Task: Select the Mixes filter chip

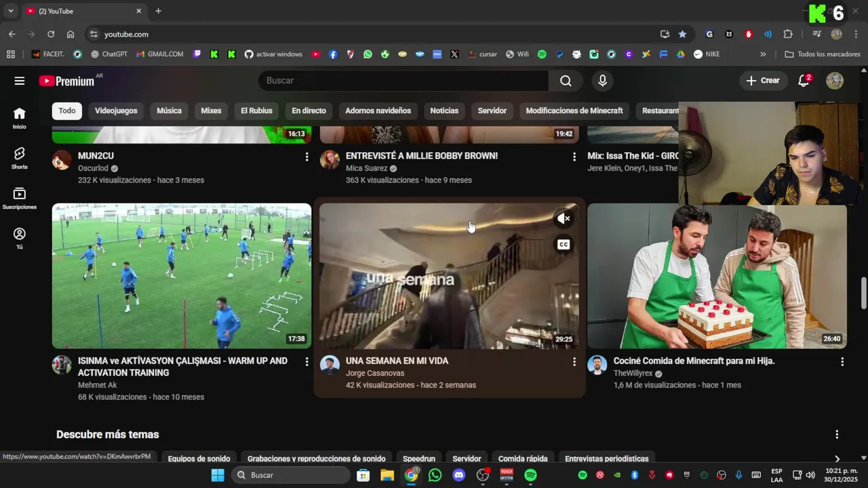Action: (x=211, y=110)
